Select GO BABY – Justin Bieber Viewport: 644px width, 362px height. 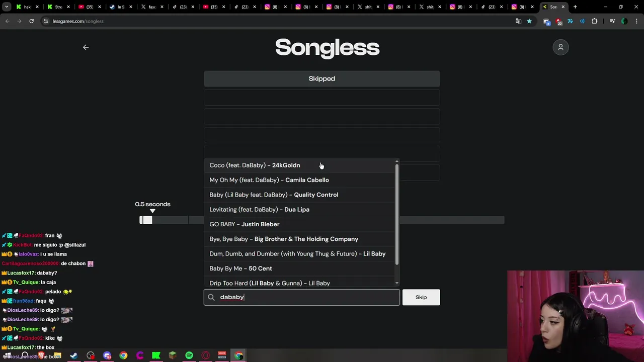pos(300,224)
